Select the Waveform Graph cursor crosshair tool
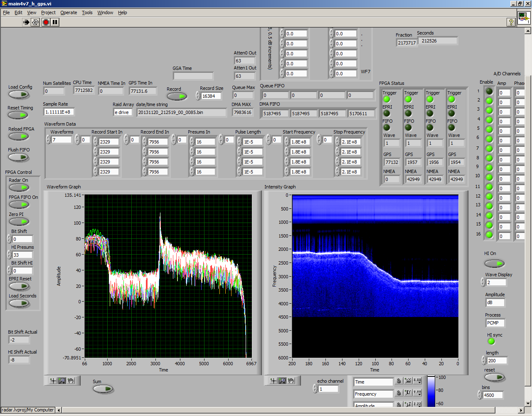The height and width of the screenshot is (416, 532). [53, 381]
